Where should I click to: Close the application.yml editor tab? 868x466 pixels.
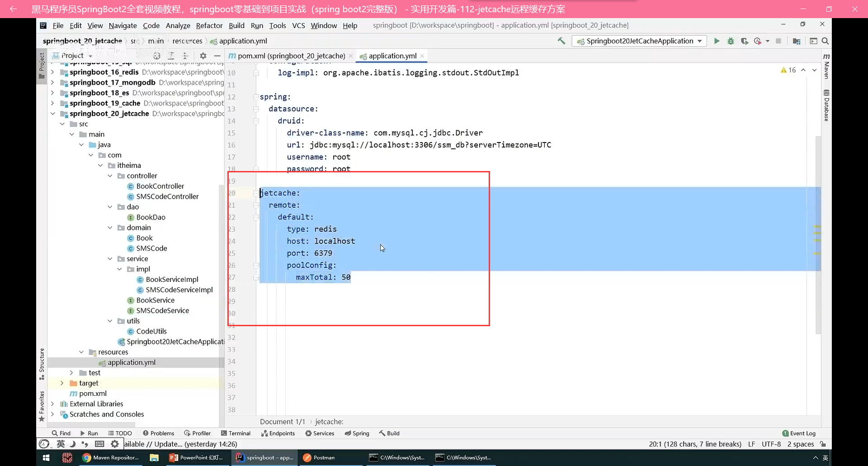coord(422,56)
